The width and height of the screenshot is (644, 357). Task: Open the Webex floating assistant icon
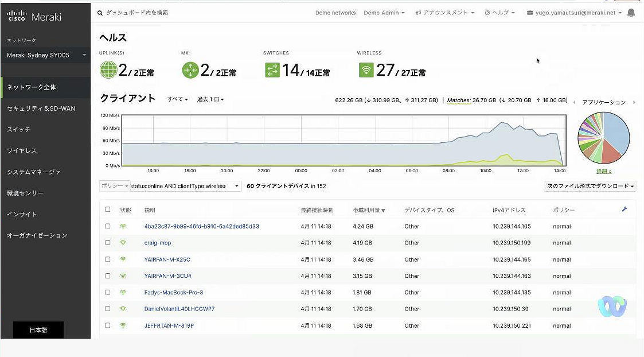click(612, 306)
